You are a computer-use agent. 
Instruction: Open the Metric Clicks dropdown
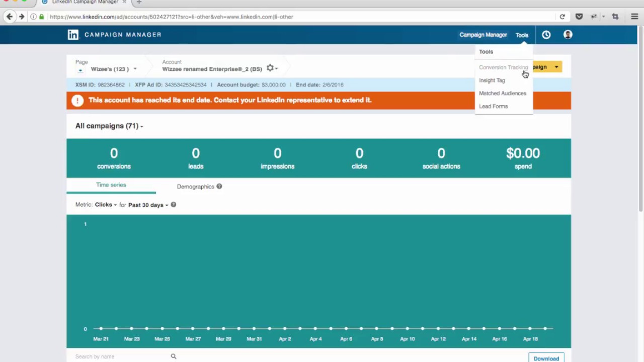pyautogui.click(x=106, y=205)
